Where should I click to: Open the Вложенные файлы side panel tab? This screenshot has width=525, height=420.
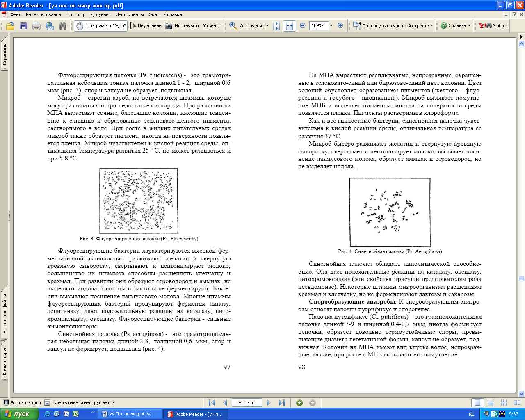[x=5, y=313]
